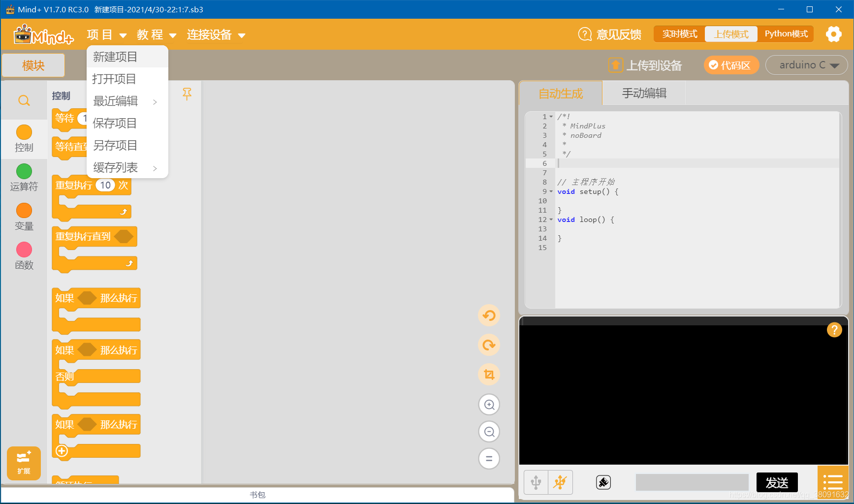854x504 pixels.
Task: Open the 扩展 extensions button
Action: pos(24,463)
